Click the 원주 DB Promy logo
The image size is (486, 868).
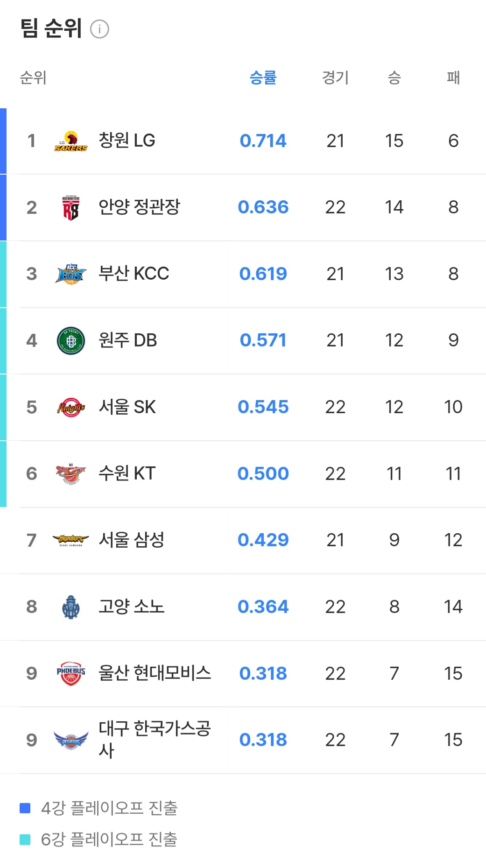pyautogui.click(x=71, y=341)
